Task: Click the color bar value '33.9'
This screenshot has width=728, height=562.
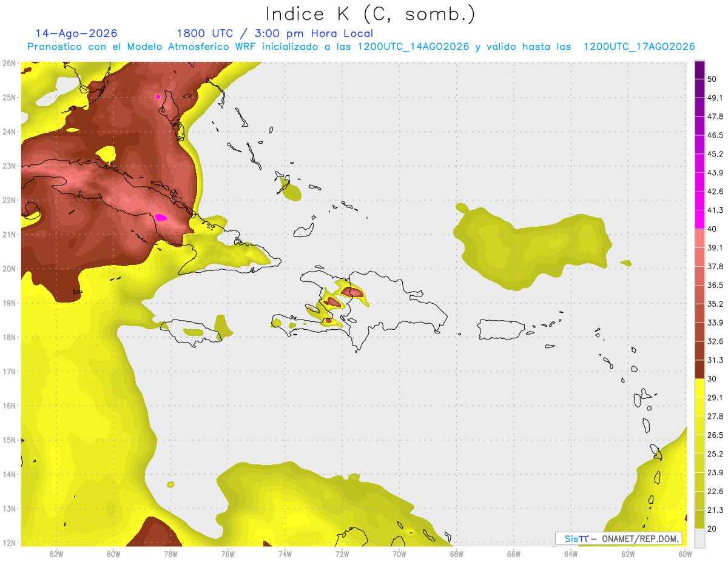Action: 715,323
